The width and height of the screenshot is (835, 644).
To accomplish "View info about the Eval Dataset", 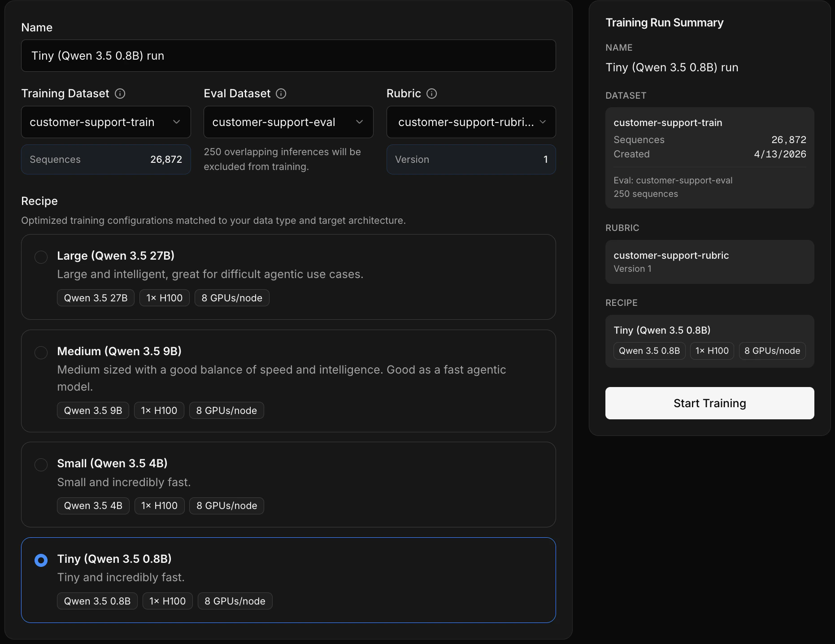I will [x=281, y=93].
